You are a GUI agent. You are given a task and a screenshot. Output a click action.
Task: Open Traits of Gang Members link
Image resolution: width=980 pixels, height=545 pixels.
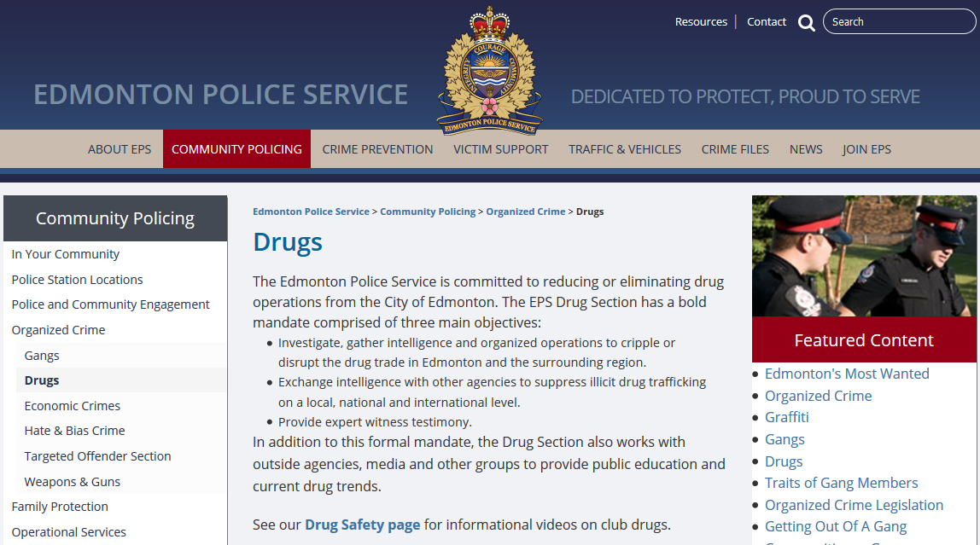(841, 484)
